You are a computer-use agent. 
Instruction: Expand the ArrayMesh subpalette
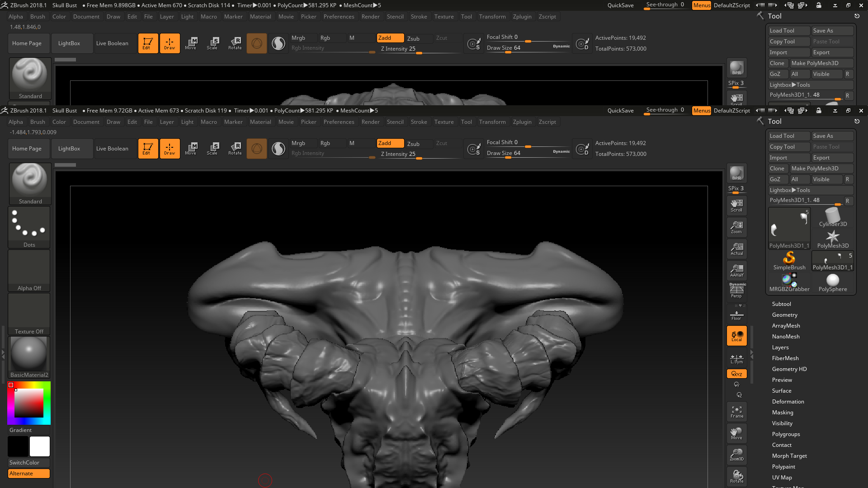tap(786, 326)
